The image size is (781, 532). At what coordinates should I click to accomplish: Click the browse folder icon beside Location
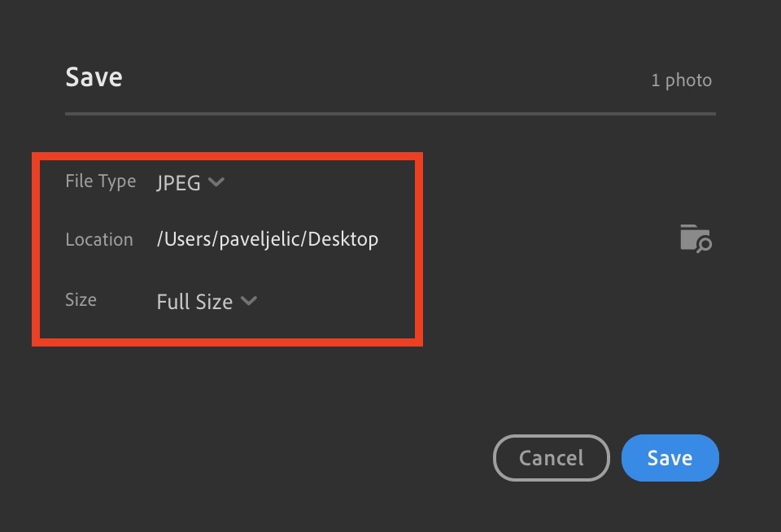click(695, 238)
